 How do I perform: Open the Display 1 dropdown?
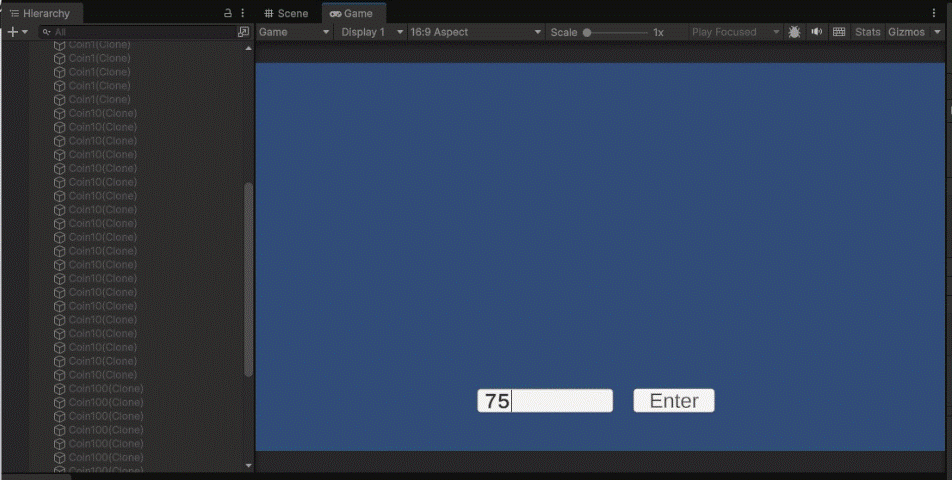pos(371,32)
